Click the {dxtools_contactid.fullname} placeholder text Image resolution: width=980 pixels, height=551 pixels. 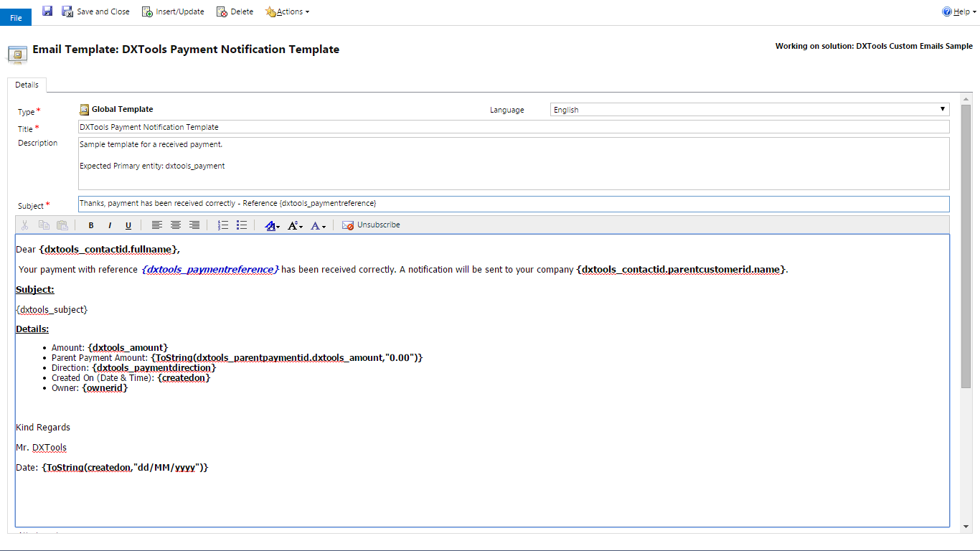click(x=108, y=250)
